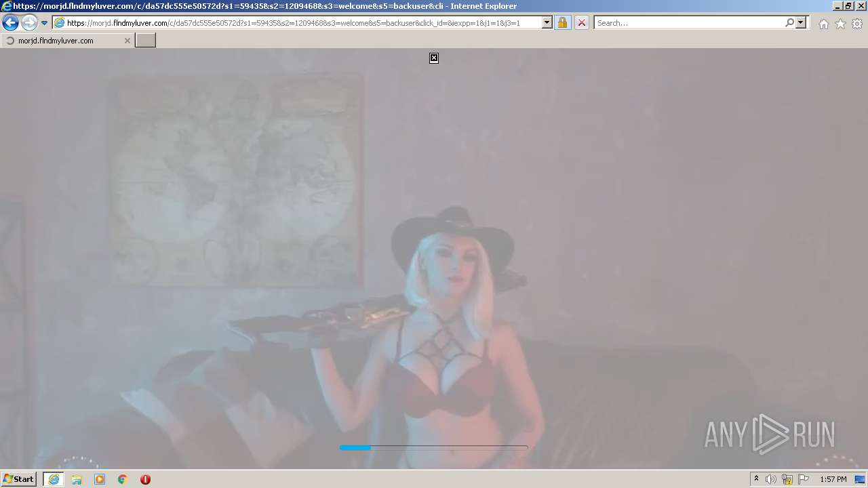Open Internet Explorer from the taskbar

54,479
